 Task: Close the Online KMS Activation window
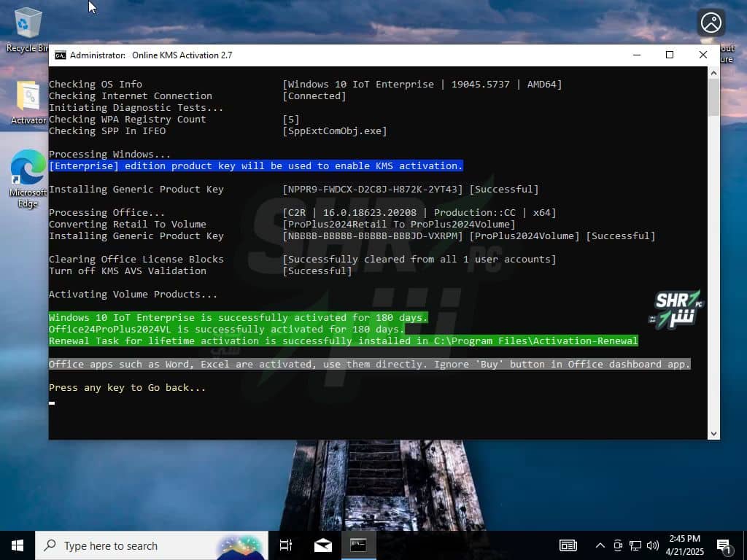(x=703, y=55)
